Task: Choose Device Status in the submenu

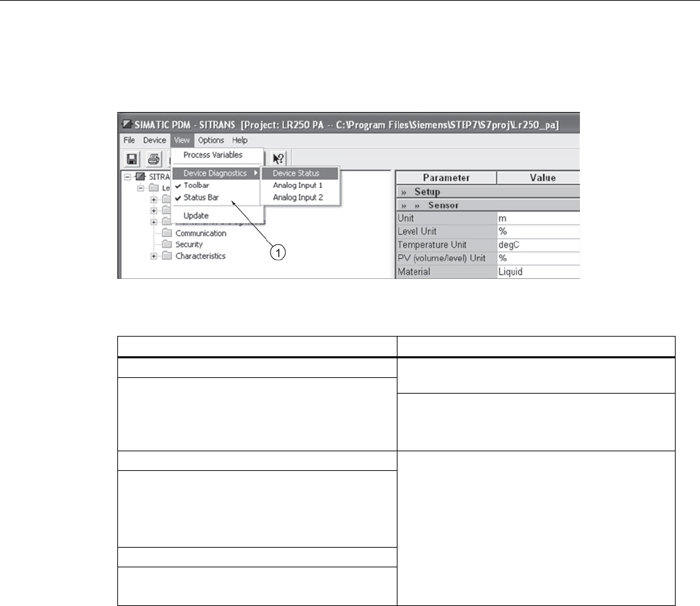Action: click(x=300, y=173)
